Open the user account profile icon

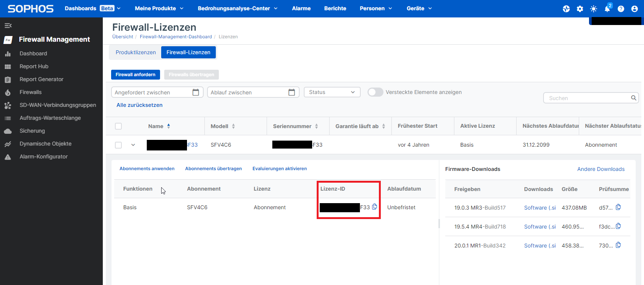coord(635,9)
